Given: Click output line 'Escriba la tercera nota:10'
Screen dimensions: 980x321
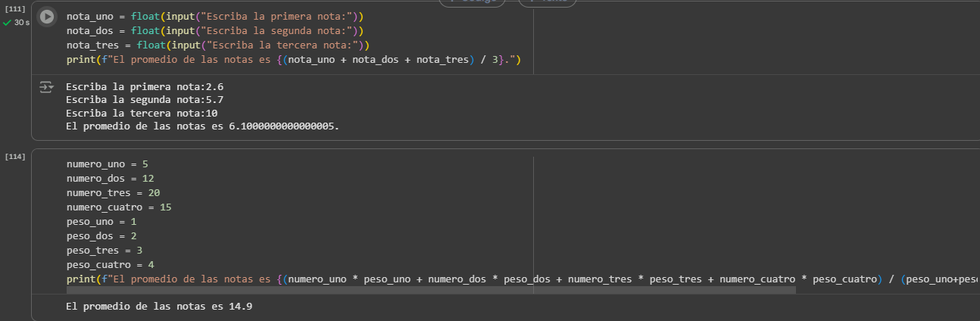Looking at the screenshot, I should pyautogui.click(x=142, y=112).
